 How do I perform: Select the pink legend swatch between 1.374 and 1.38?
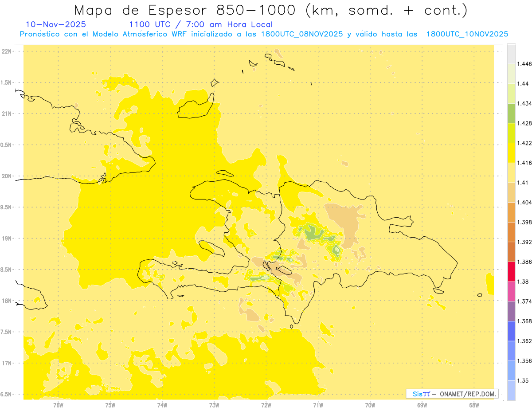[x=511, y=291]
